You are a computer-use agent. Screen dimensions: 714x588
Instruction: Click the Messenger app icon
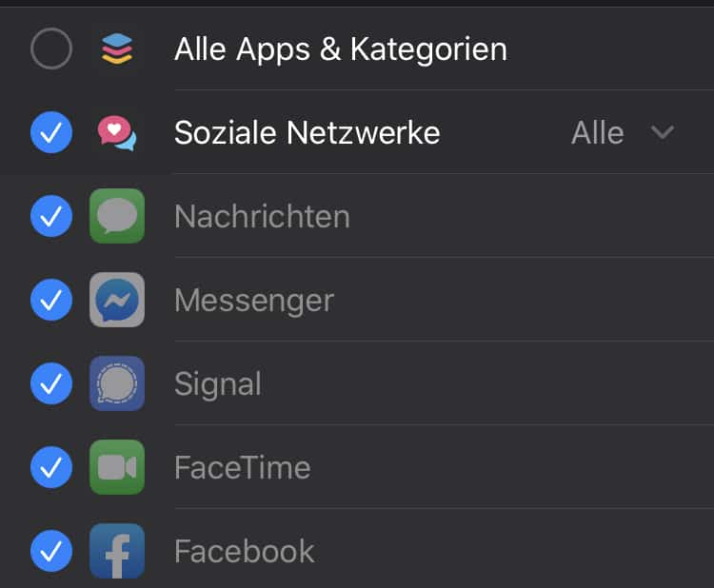[117, 300]
